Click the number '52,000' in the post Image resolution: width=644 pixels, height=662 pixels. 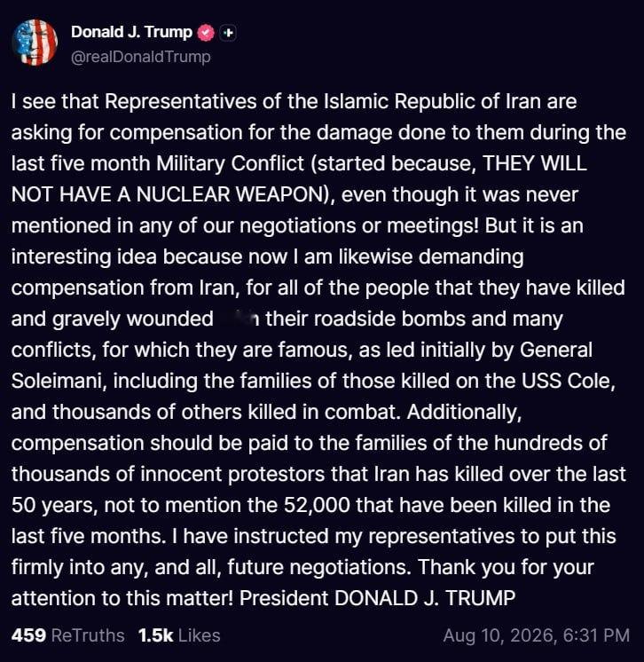point(317,505)
